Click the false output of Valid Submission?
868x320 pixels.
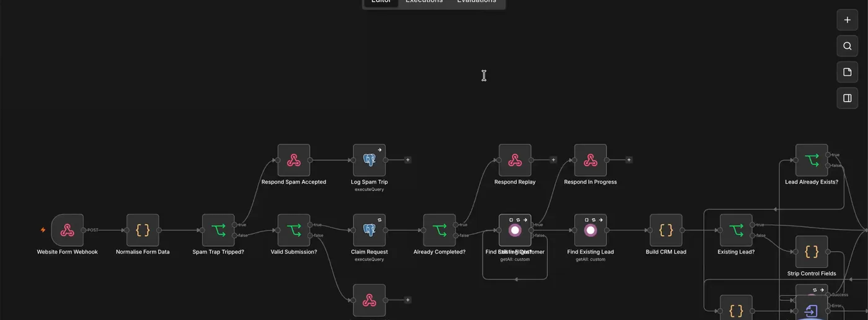click(x=310, y=236)
